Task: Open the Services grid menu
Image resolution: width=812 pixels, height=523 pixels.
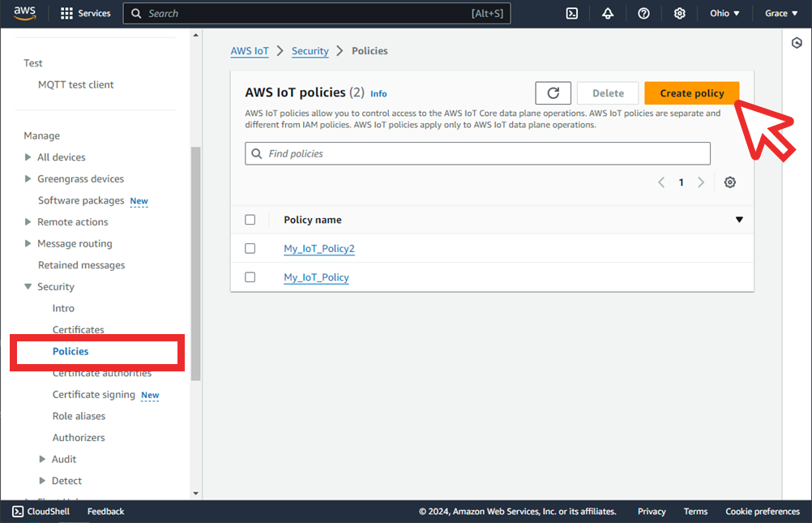Action: 85,14
